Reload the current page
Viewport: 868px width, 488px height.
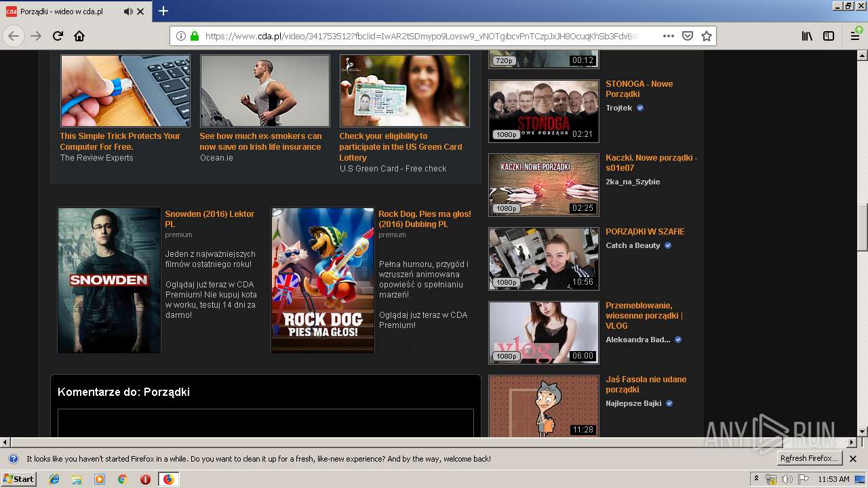58,36
